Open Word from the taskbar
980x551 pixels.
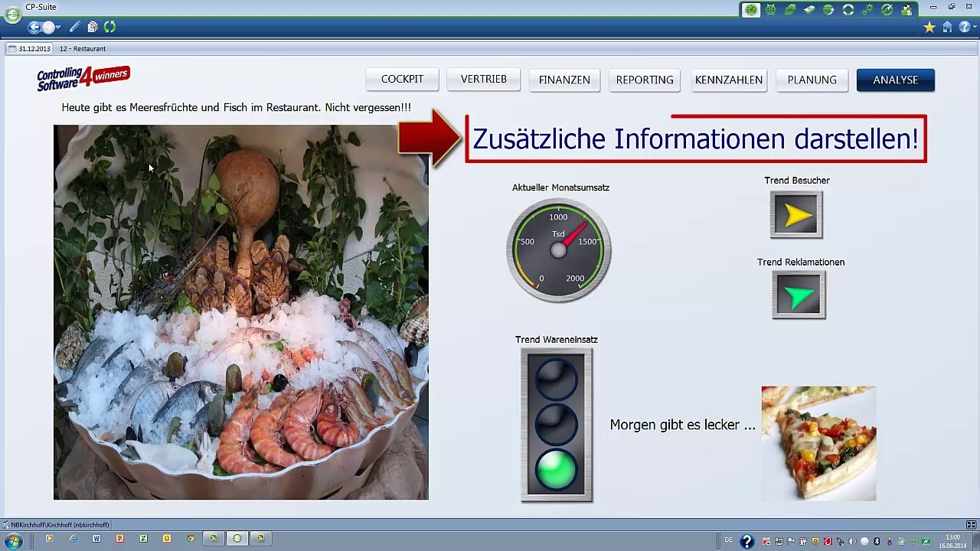(96, 539)
